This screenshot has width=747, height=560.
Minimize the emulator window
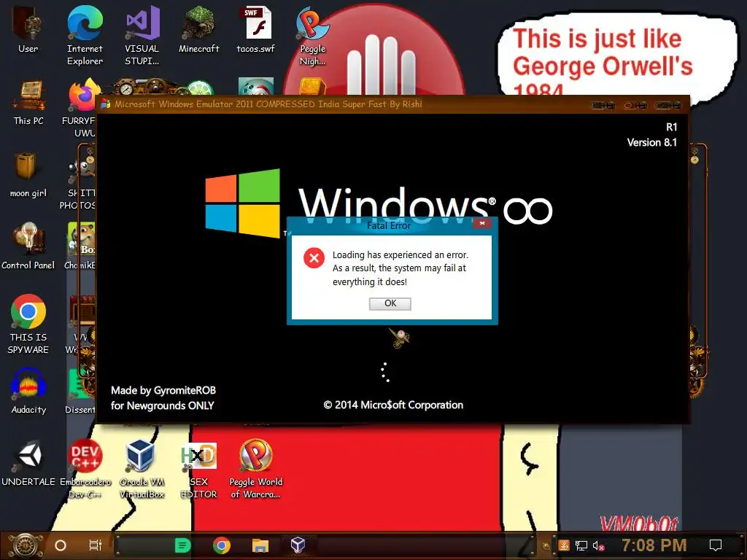click(x=603, y=105)
